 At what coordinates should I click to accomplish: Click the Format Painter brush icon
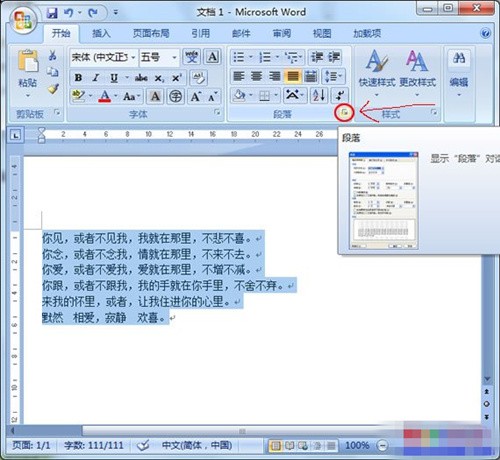[53, 88]
